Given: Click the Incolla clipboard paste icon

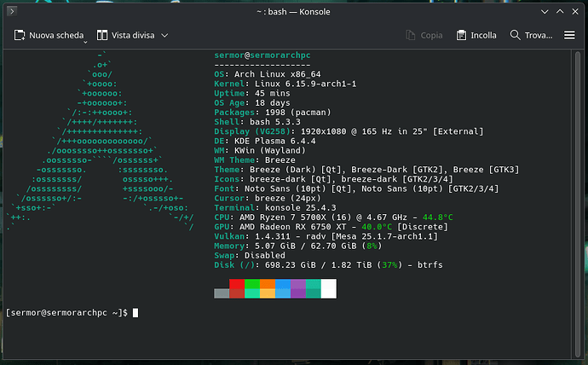Looking at the screenshot, I should [461, 35].
